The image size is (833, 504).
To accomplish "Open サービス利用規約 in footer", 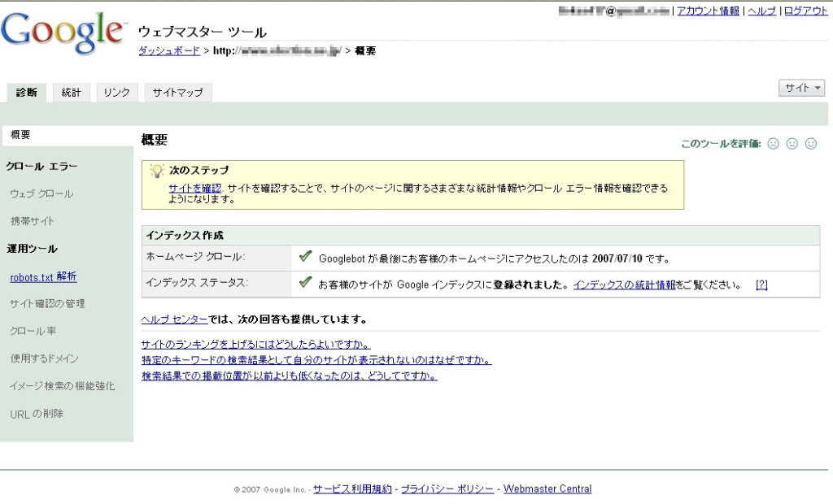I will click(x=352, y=489).
